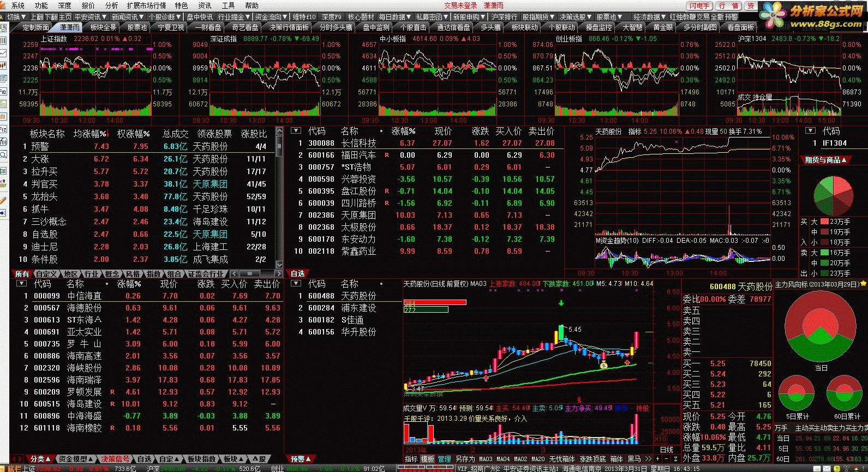This screenshot has width=868, height=472.
Task: Expand the 期货与商品 selector
Action: coord(826,160)
